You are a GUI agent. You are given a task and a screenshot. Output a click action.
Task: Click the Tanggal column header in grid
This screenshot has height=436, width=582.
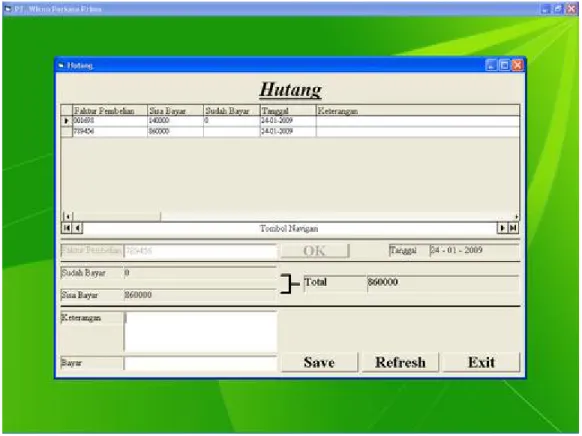(288, 111)
